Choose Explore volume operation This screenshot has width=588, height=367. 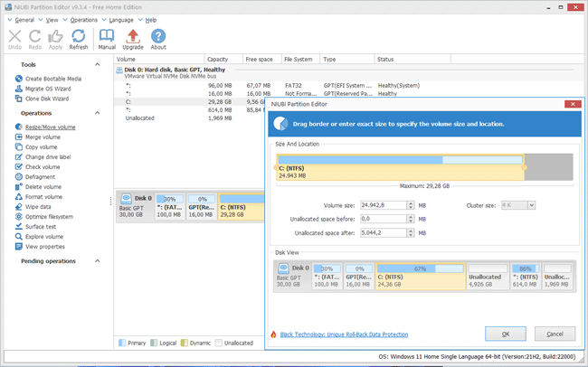pos(40,237)
